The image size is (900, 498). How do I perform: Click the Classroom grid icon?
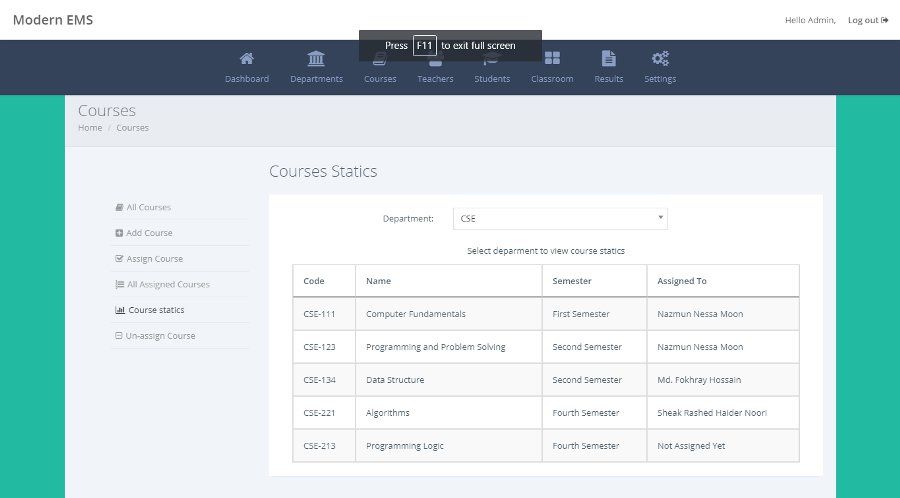pyautogui.click(x=552, y=58)
